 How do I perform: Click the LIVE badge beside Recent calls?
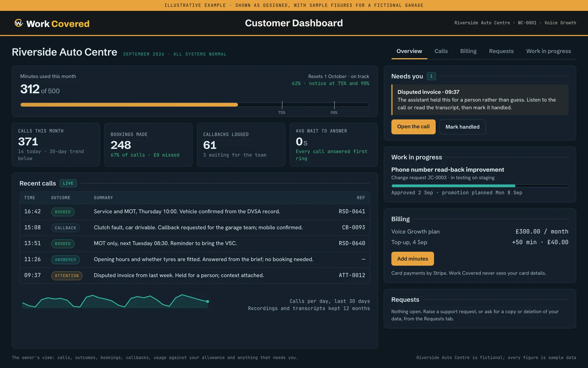pyautogui.click(x=68, y=183)
